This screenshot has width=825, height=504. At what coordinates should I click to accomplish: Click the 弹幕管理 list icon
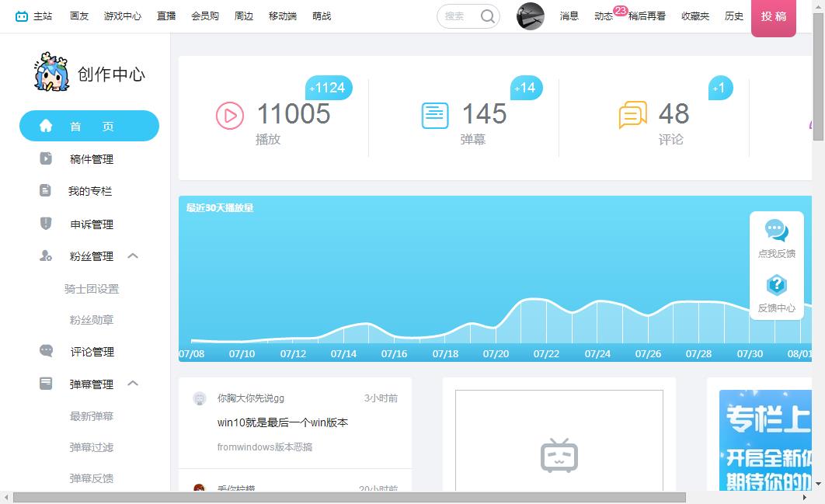[46, 383]
